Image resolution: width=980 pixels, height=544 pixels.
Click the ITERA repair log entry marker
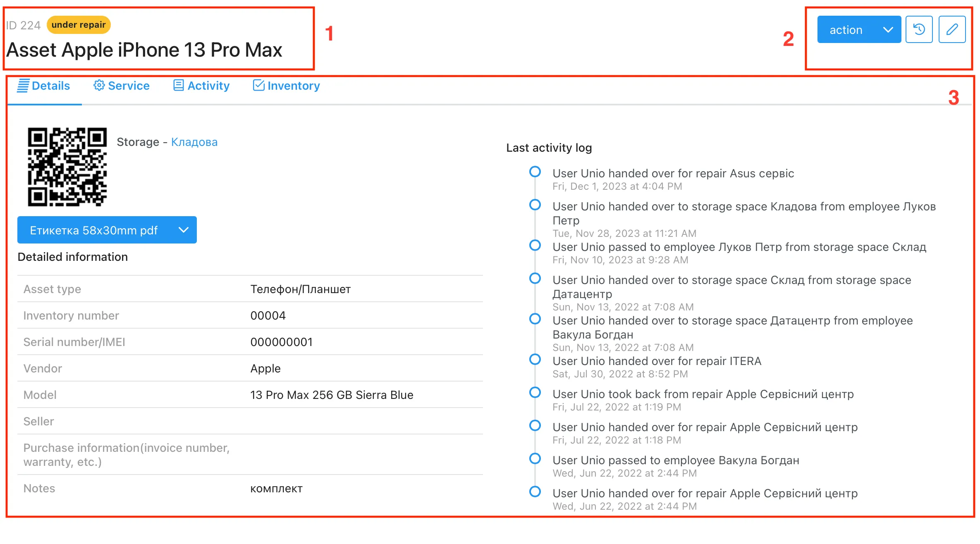pyautogui.click(x=535, y=359)
